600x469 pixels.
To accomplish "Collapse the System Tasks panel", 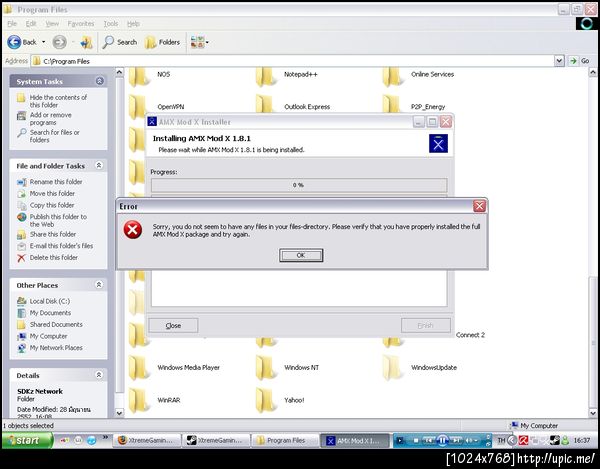I will click(99, 81).
